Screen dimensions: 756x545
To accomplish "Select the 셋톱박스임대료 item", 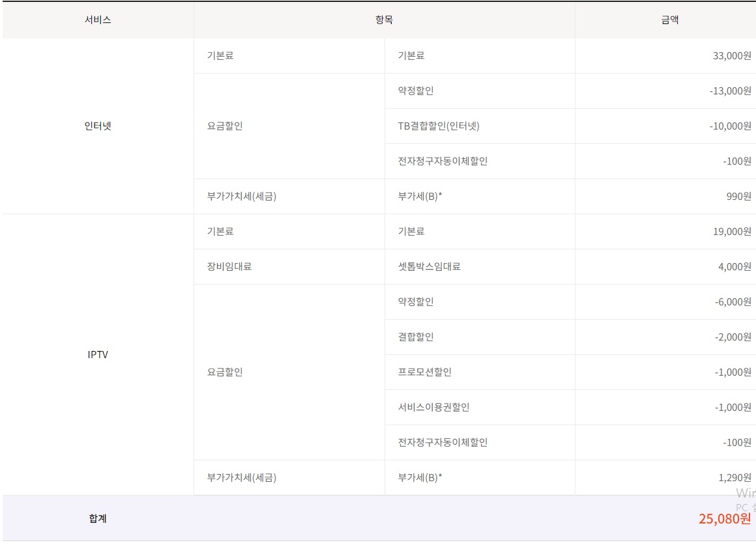I will (x=429, y=267).
